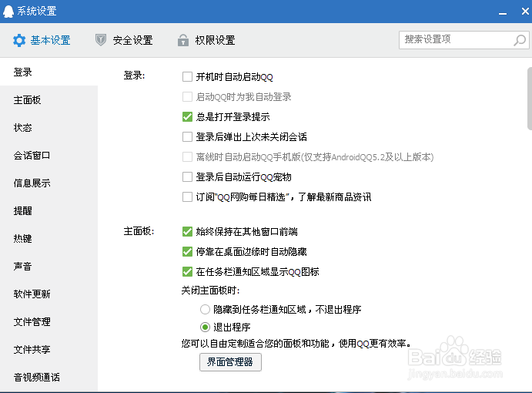Toggle 离线时自动启动QQ手机版 checkbox

(x=187, y=157)
